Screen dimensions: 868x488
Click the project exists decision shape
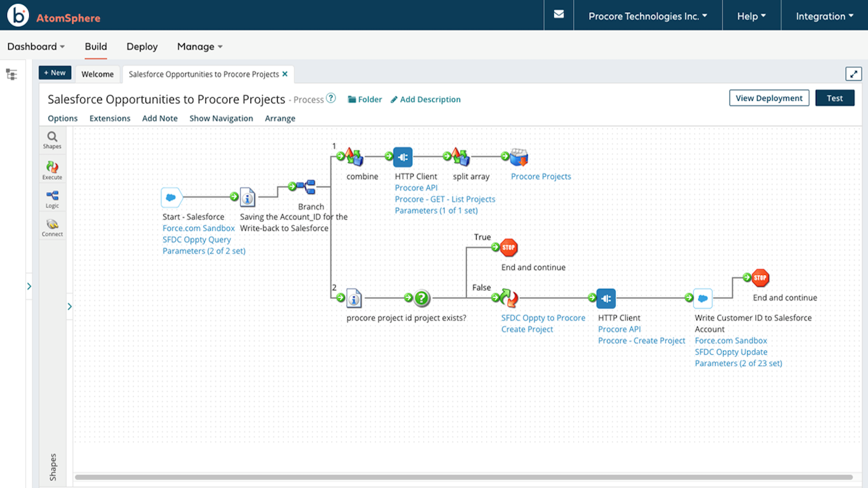tap(422, 298)
